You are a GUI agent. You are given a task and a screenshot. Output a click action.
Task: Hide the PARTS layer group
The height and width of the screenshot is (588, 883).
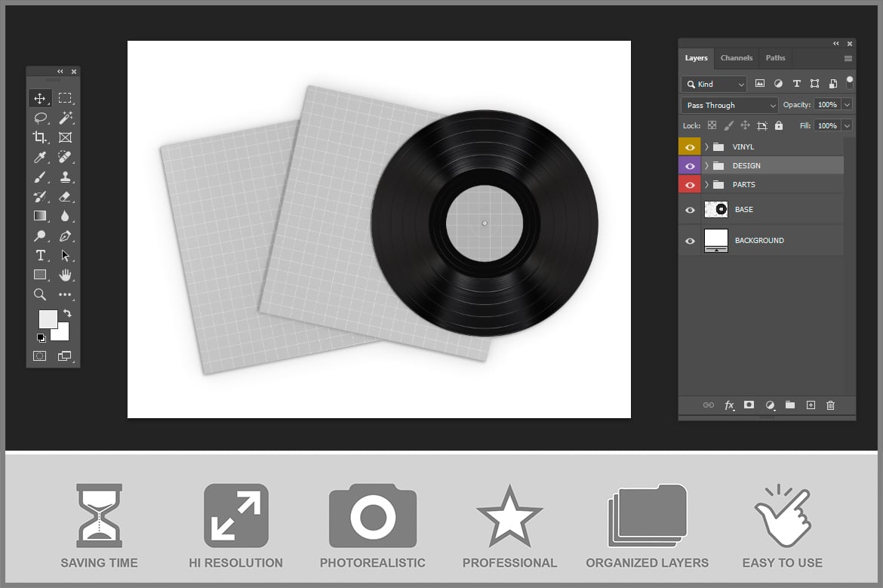(690, 185)
